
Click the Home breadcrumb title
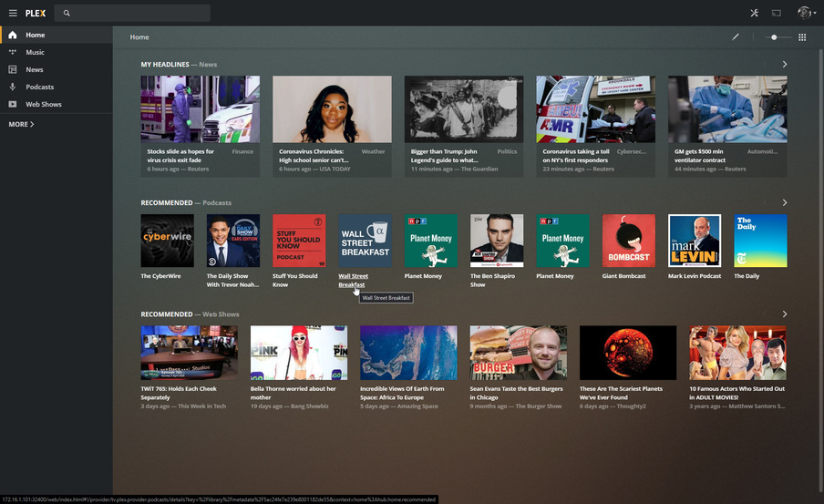(139, 37)
